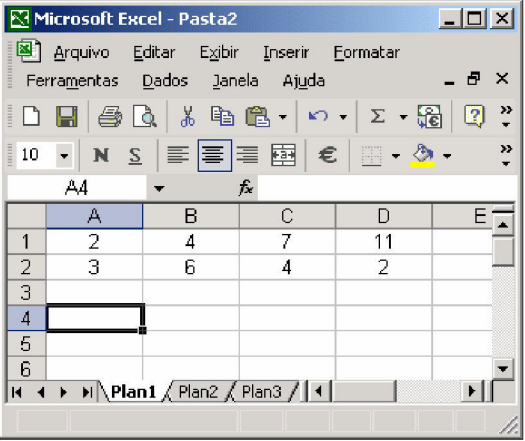Open the Exibir menu
Viewport: 525px width, 441px height.
click(219, 53)
